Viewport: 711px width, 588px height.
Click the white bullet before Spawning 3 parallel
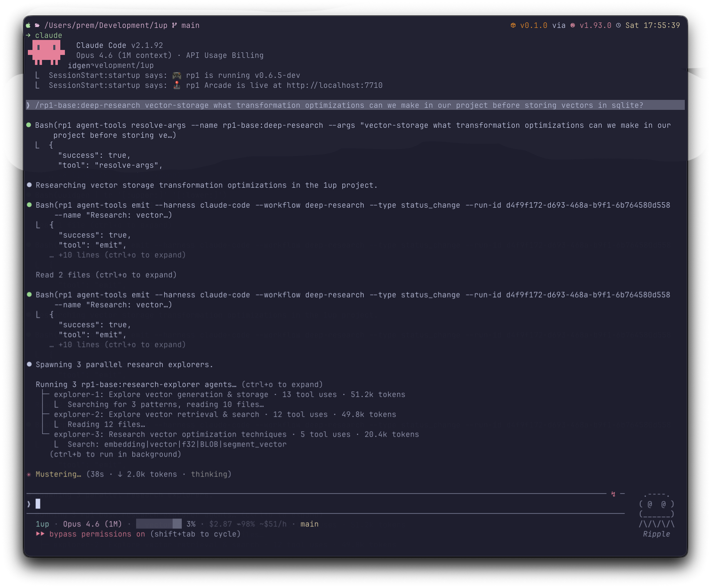[29, 364]
